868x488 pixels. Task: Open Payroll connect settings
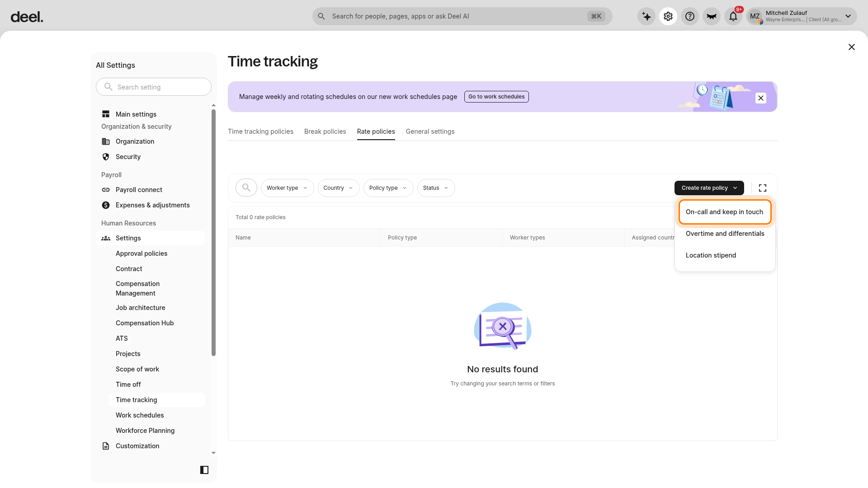150,190
